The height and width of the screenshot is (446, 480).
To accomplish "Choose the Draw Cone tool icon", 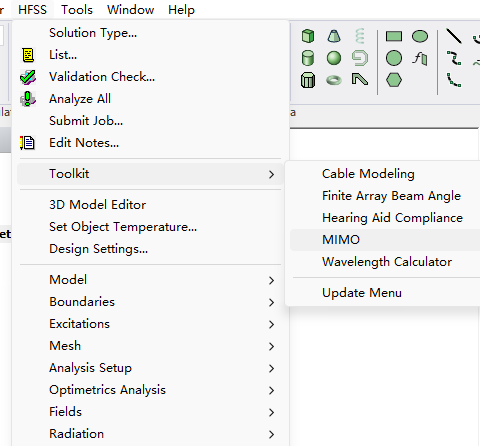I will [334, 36].
